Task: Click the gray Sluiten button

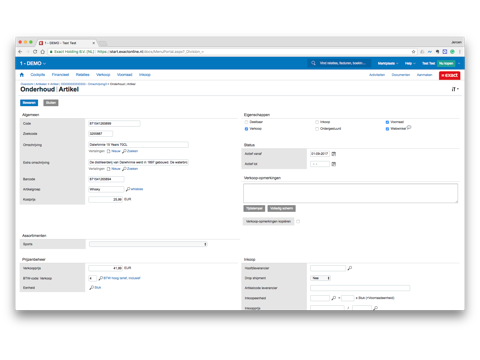Action: tap(51, 103)
